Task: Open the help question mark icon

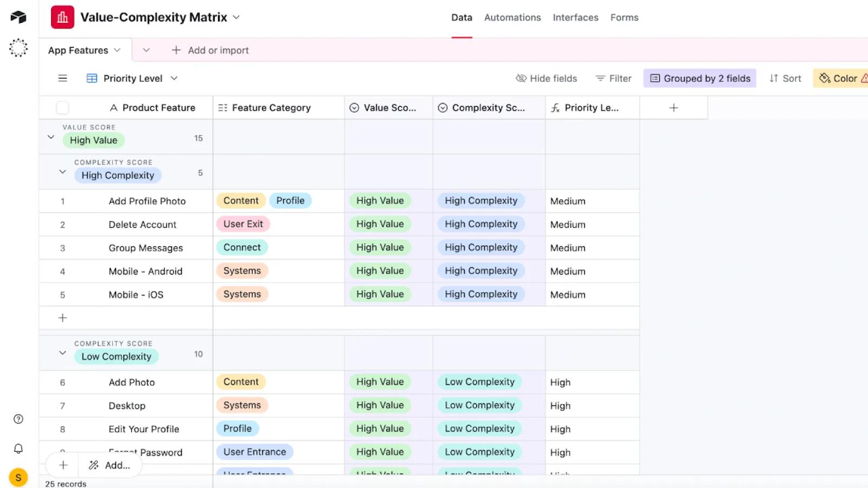Action: click(18, 419)
